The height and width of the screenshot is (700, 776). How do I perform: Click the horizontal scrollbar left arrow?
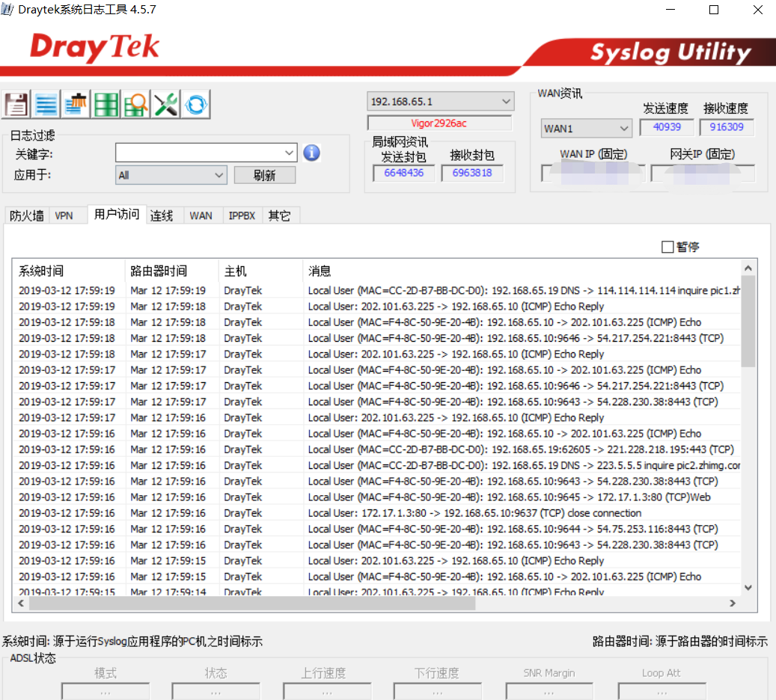pos(21,604)
